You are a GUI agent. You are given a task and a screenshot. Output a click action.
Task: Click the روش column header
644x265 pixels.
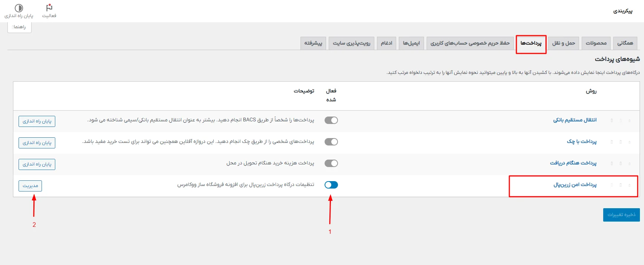coord(591,91)
